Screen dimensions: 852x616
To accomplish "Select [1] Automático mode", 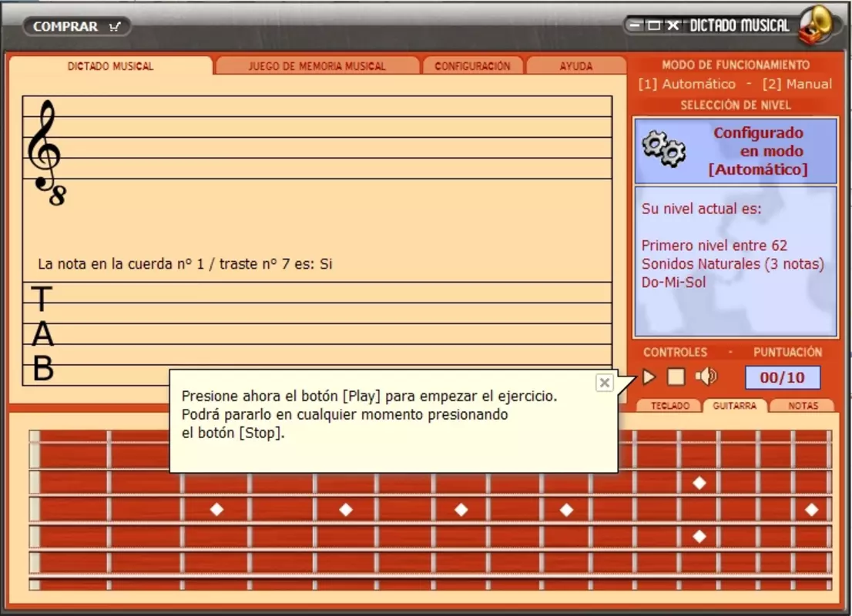I will coord(687,84).
